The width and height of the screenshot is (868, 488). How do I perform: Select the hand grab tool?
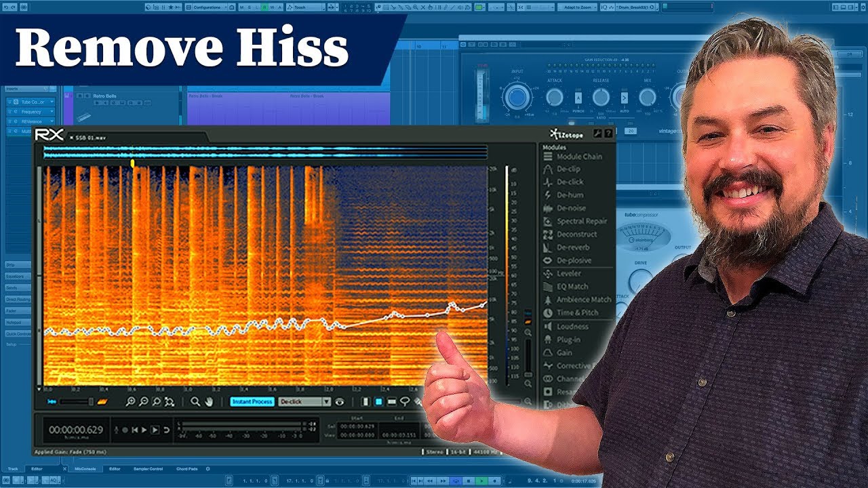(210, 401)
